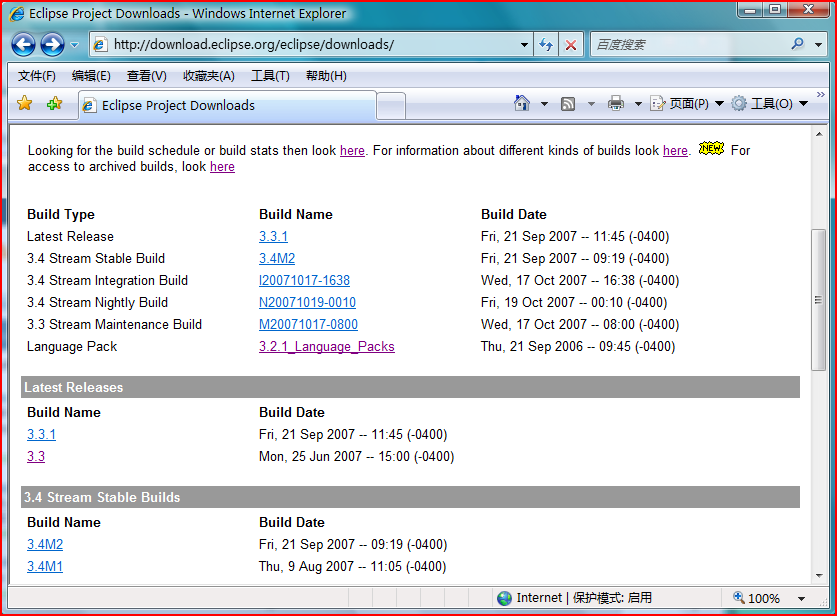This screenshot has width=837, height=616.
Task: Click the browser Back arrow button
Action: 23,45
